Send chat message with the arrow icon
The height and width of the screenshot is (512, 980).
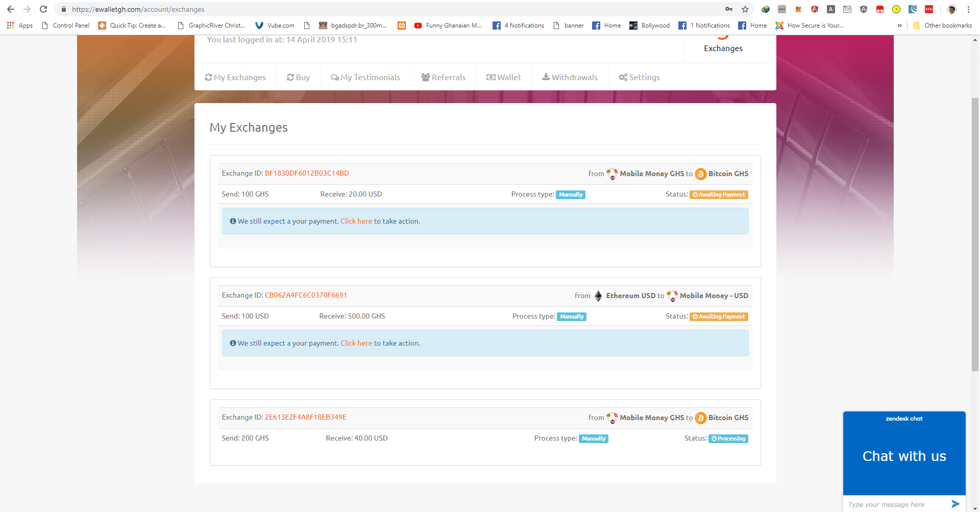[955, 504]
